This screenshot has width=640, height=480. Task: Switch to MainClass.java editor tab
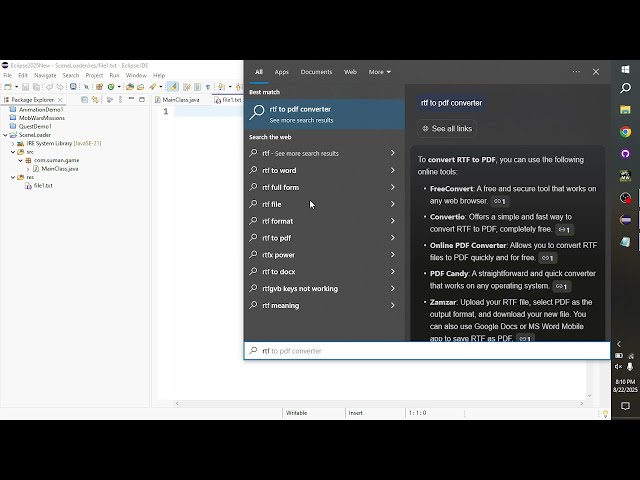tap(181, 100)
